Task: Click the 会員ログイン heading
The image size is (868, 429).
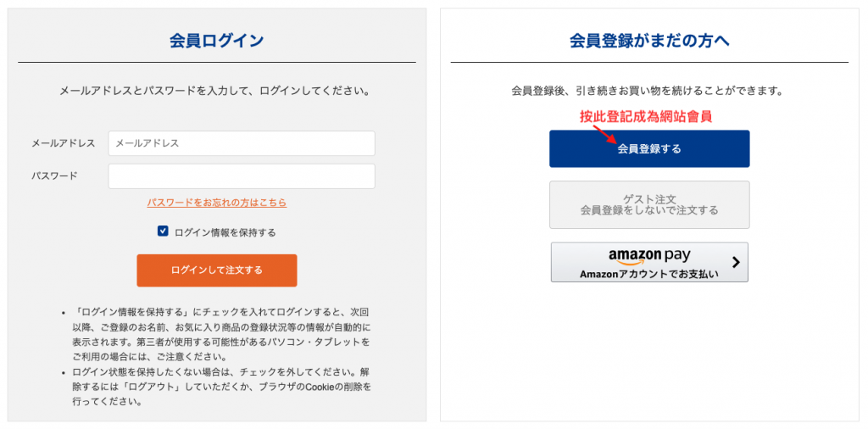Action: pos(217,41)
